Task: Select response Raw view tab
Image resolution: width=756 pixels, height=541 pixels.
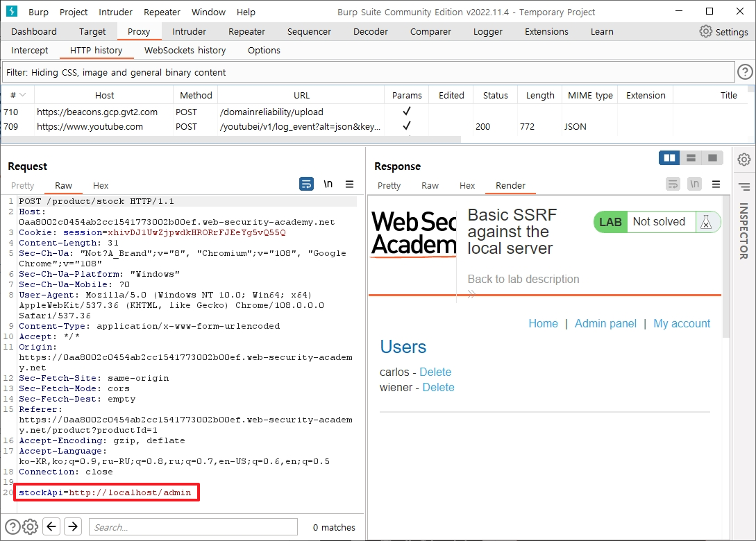Action: [430, 185]
